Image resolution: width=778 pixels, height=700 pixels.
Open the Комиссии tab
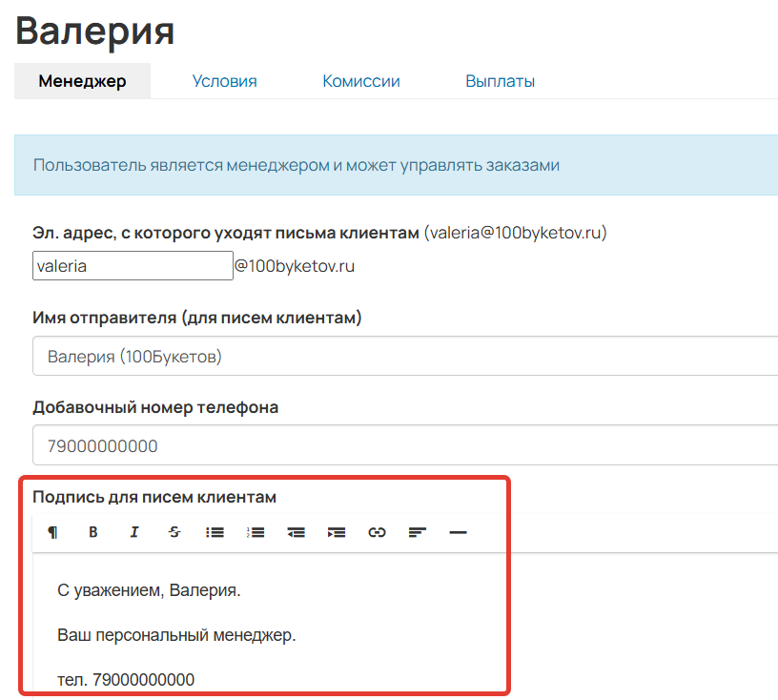[361, 81]
